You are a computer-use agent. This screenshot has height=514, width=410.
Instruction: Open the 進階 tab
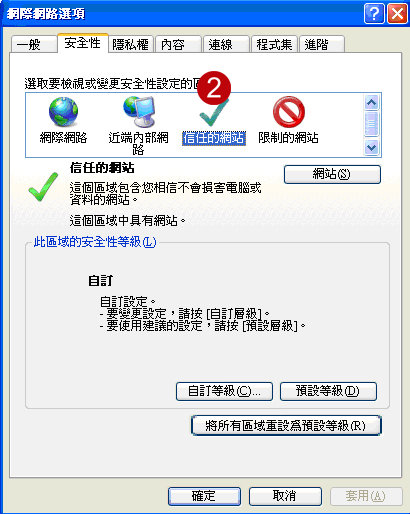pyautogui.click(x=322, y=44)
